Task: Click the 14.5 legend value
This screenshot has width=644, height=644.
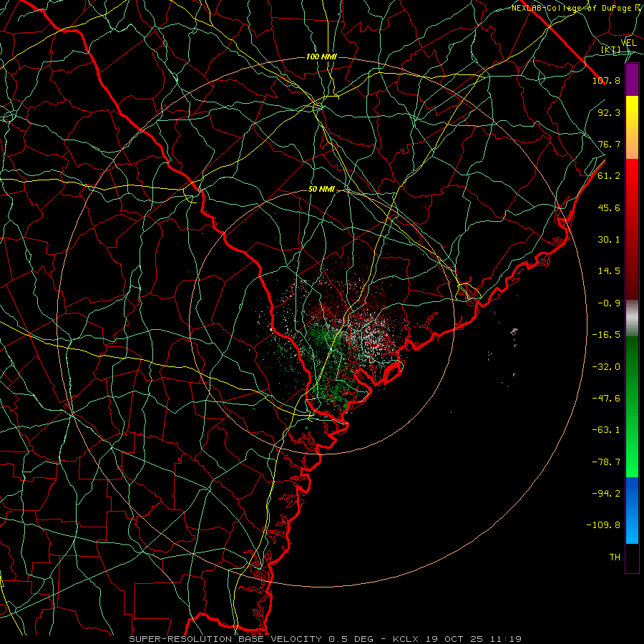Action: (x=609, y=271)
